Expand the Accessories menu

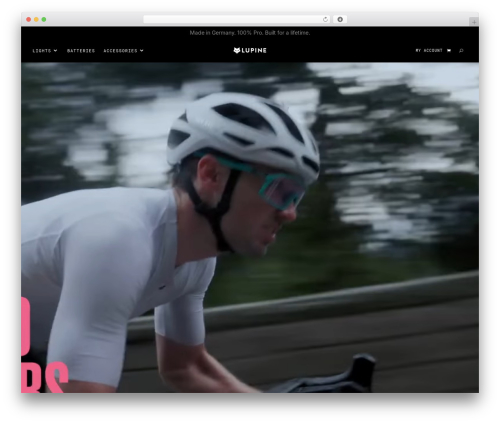point(123,51)
